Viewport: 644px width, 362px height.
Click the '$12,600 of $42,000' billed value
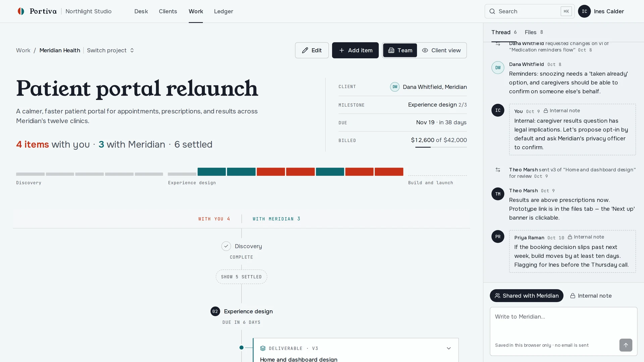pyautogui.click(x=439, y=140)
